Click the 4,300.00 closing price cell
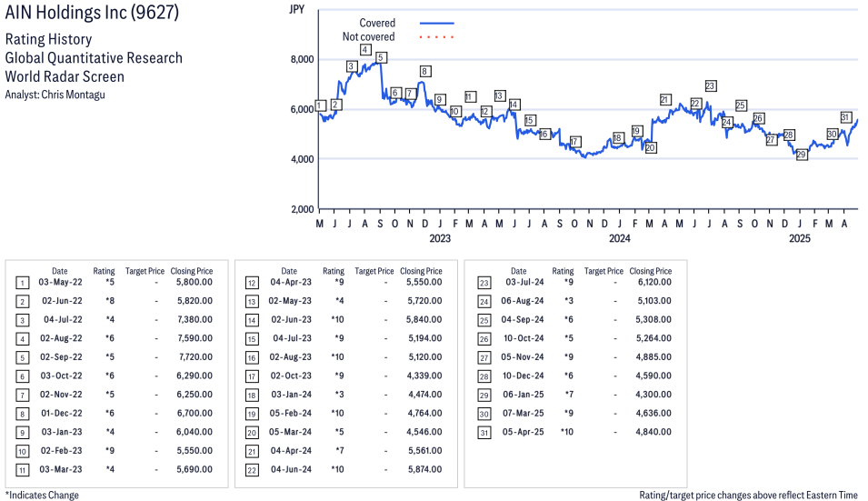Image resolution: width=868 pixels, height=501 pixels. [x=653, y=394]
